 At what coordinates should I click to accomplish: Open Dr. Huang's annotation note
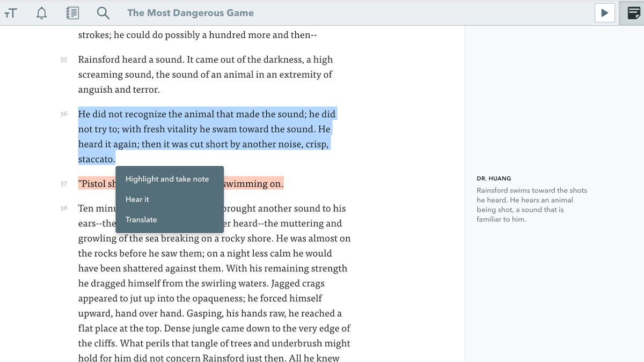click(x=531, y=204)
